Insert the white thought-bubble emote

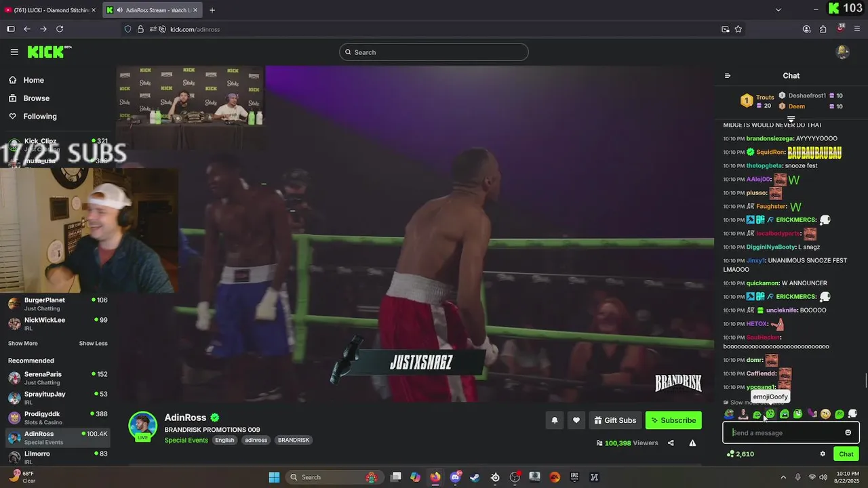tap(853, 413)
